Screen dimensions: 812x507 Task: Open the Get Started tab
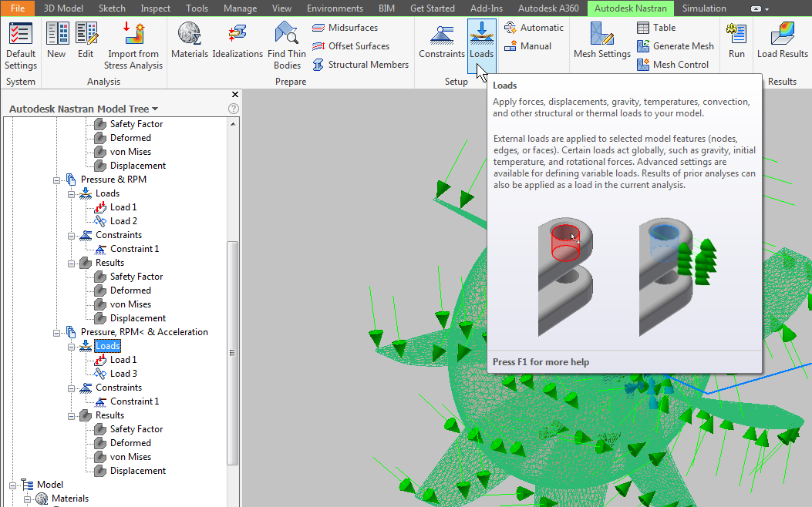(x=433, y=8)
